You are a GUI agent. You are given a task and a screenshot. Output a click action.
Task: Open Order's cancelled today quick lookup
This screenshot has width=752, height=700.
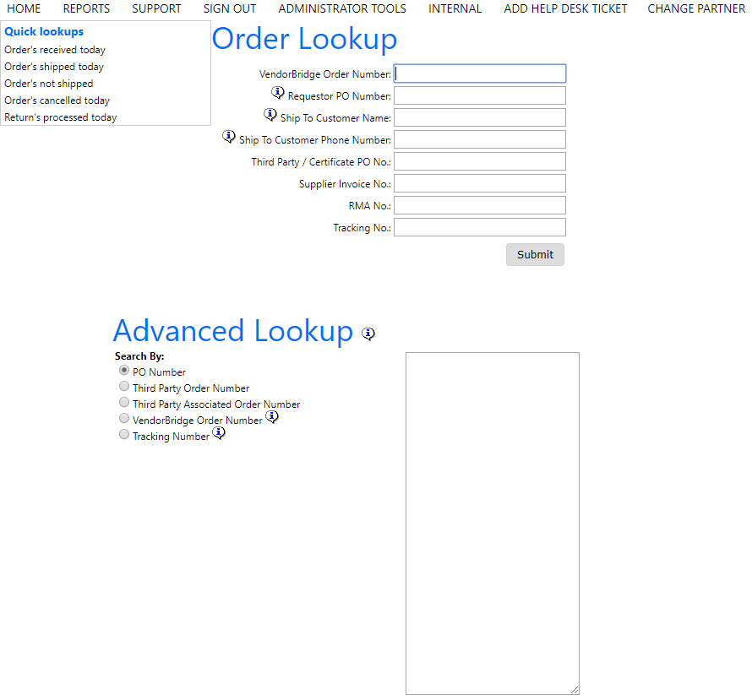click(x=57, y=100)
